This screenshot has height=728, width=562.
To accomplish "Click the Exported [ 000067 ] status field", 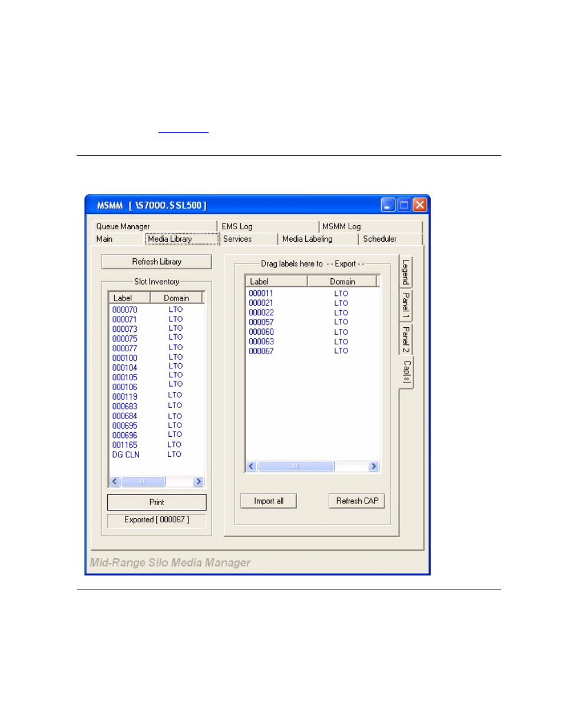I will (x=157, y=520).
